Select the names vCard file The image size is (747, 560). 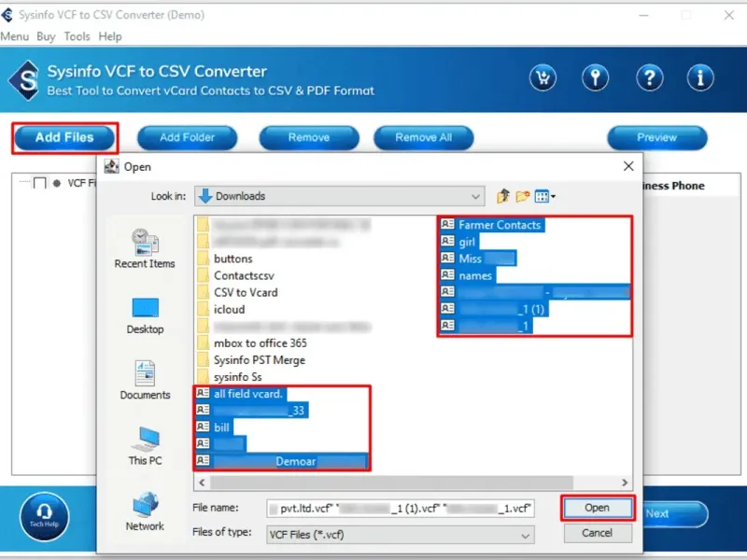pyautogui.click(x=467, y=275)
